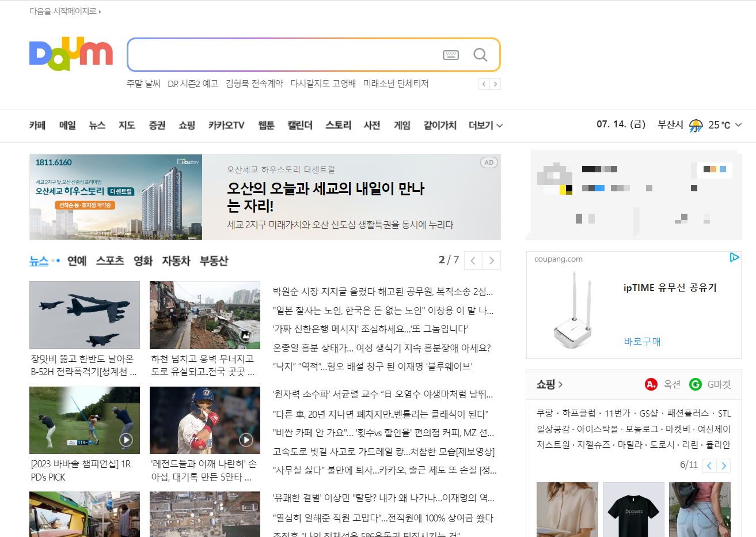Viewport: 756px width, 537px height.
Task: Click the Daum logo
Action: tap(71, 53)
